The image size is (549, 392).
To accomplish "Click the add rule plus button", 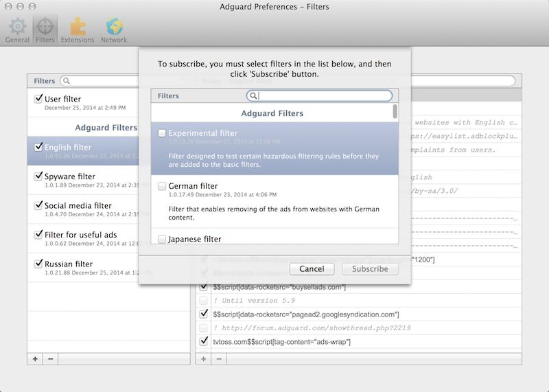I will pos(204,359).
